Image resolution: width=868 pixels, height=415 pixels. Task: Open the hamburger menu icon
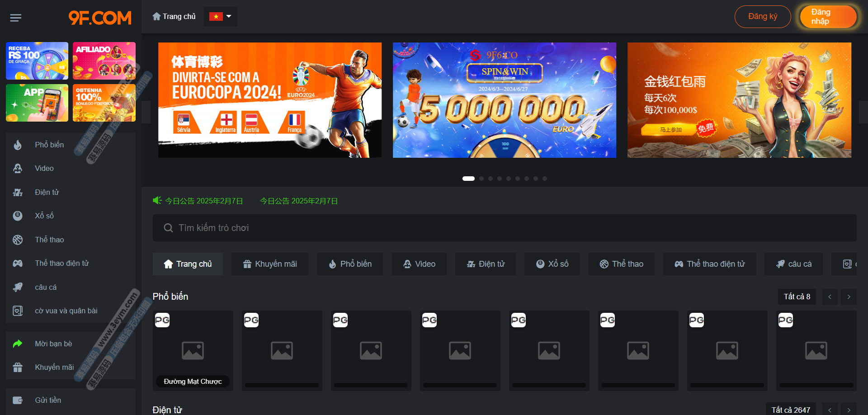[x=16, y=18]
